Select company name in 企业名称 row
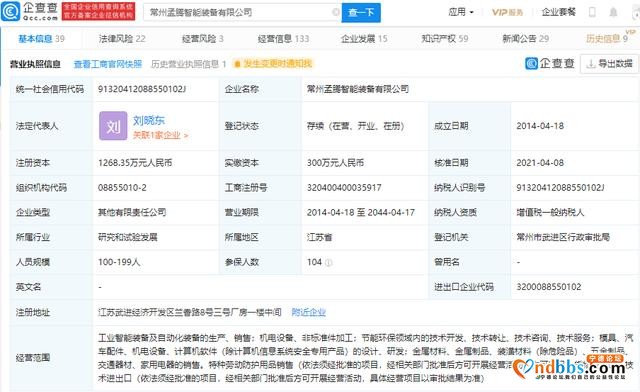 pyautogui.click(x=358, y=89)
